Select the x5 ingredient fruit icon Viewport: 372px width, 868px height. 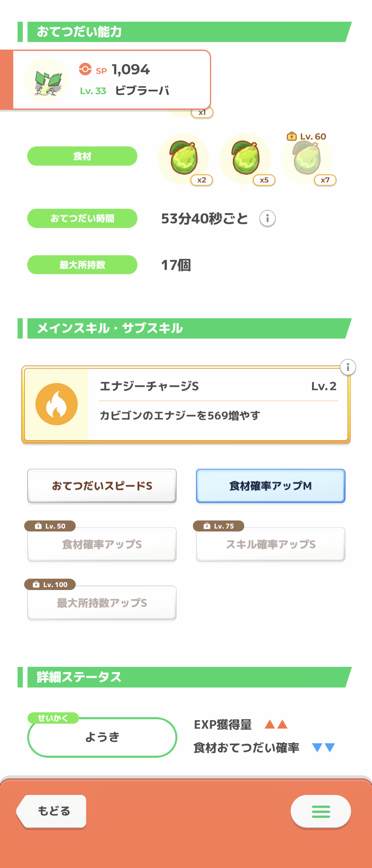tap(246, 158)
